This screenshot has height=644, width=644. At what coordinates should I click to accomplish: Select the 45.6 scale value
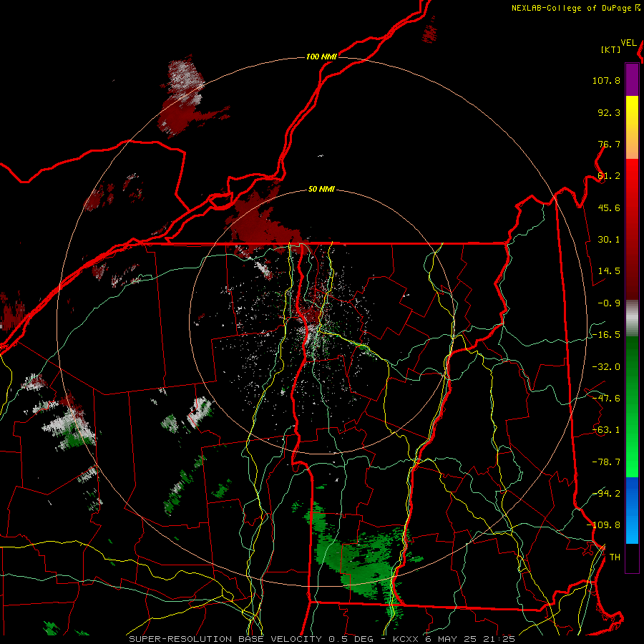coord(609,208)
